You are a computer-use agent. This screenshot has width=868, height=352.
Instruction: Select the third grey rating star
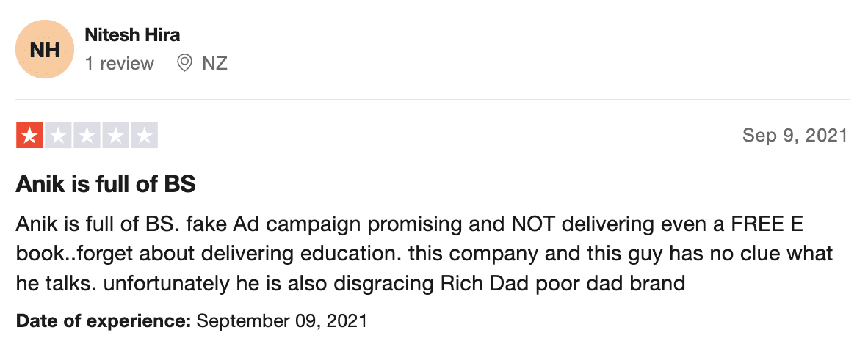pyautogui.click(x=87, y=136)
